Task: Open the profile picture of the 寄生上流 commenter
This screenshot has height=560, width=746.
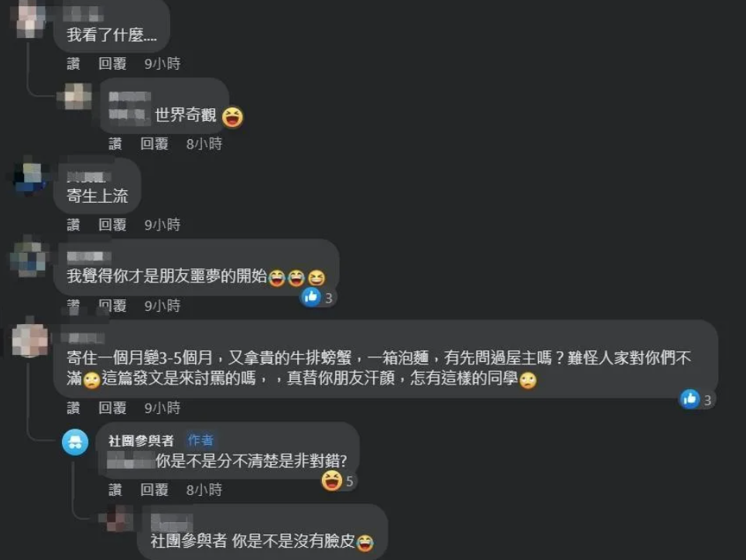Action: tap(30, 177)
